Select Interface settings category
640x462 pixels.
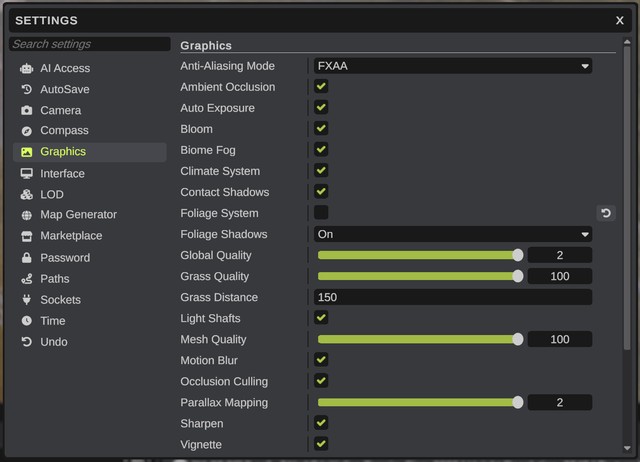click(x=89, y=173)
